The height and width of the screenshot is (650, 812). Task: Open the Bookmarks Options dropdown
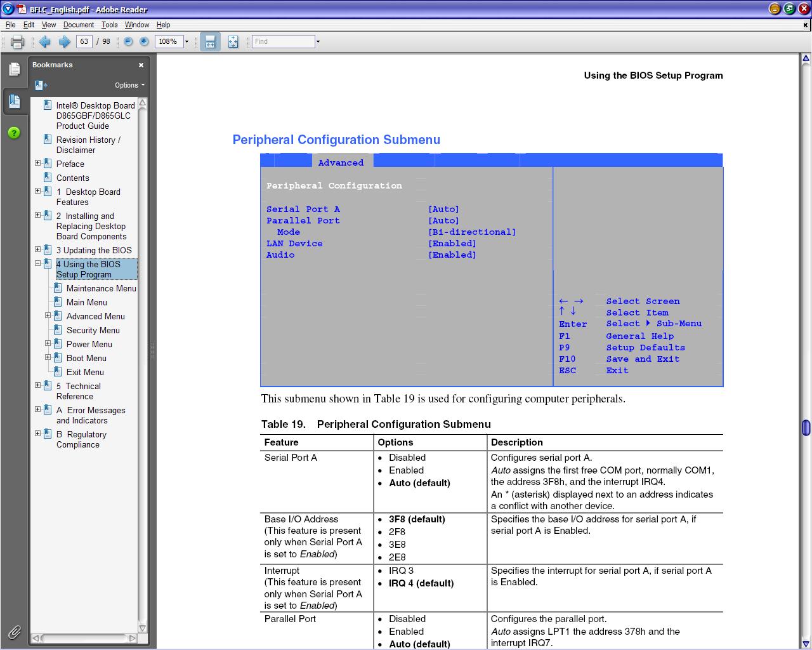[x=129, y=85]
